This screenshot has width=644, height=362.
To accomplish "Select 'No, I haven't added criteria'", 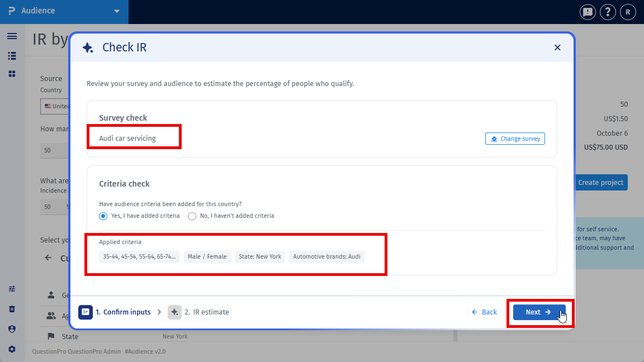I will click(x=231, y=216).
